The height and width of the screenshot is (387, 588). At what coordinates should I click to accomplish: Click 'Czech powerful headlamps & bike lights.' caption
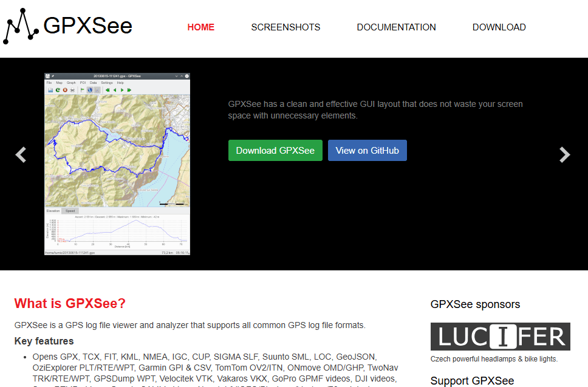[494, 359]
